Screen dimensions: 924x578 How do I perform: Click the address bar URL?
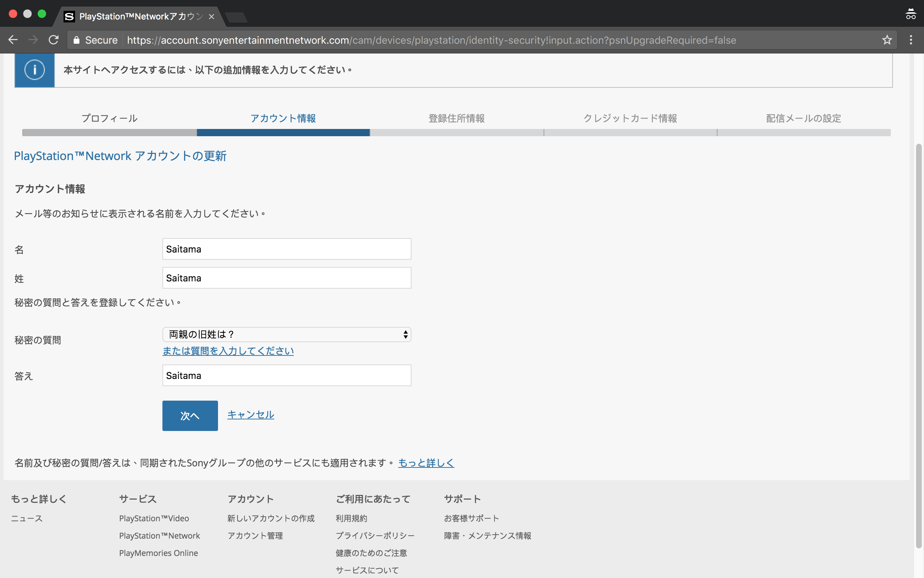431,40
